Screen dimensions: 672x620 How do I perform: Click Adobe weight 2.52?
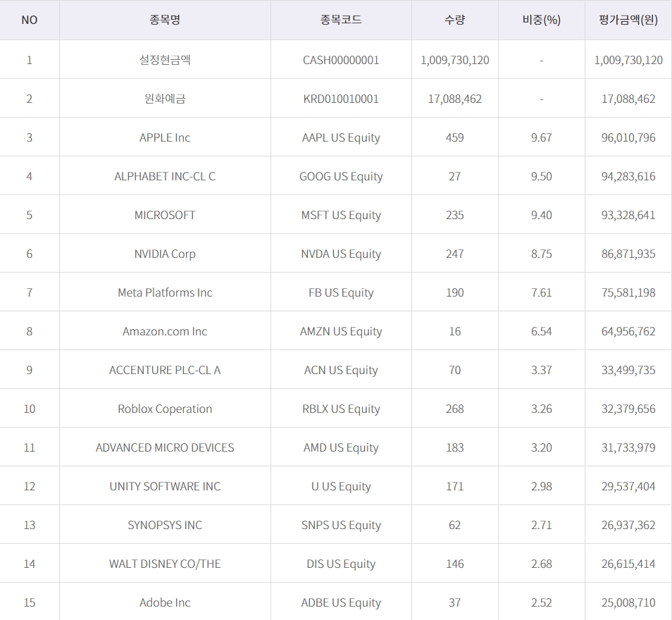pos(541,602)
